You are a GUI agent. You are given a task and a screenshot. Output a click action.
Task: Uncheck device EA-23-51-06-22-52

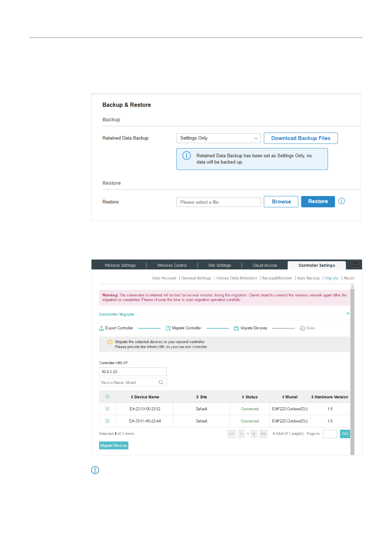107,409
